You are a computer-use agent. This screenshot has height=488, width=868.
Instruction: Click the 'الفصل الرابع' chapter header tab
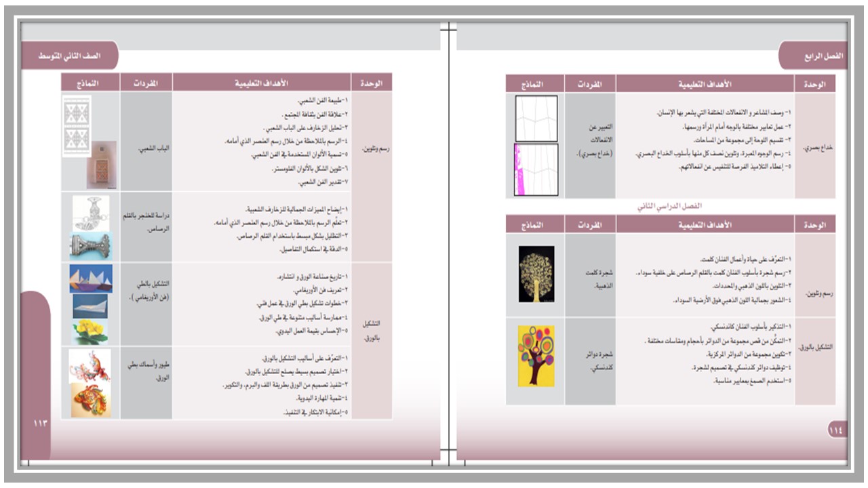tap(812, 55)
